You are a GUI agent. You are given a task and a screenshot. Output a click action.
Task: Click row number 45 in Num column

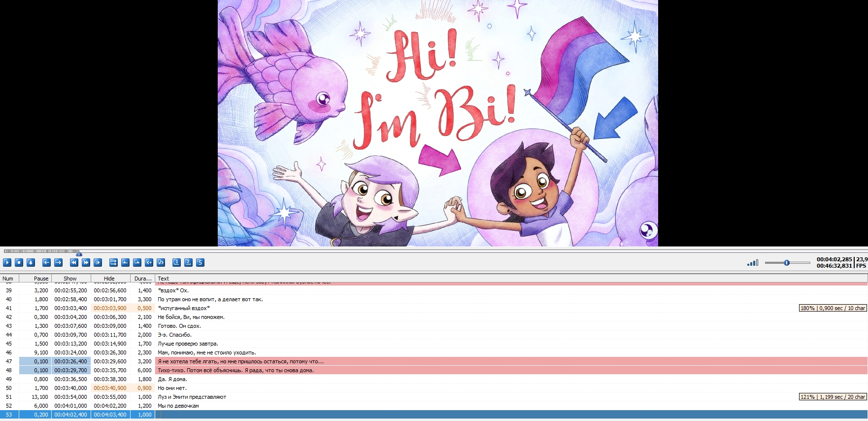coord(8,344)
